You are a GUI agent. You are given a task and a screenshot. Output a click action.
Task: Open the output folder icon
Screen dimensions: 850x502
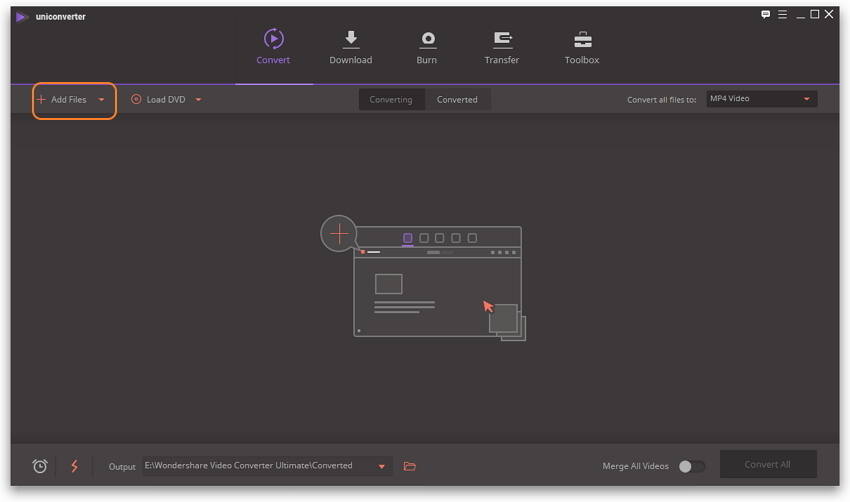[410, 466]
